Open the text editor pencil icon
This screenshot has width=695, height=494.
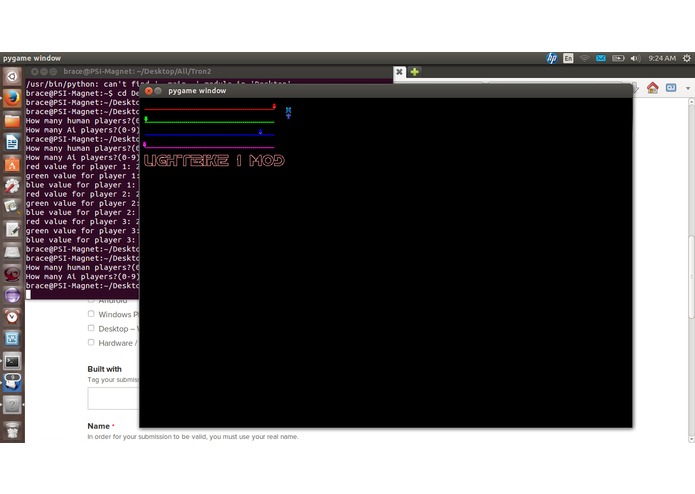coord(12,229)
